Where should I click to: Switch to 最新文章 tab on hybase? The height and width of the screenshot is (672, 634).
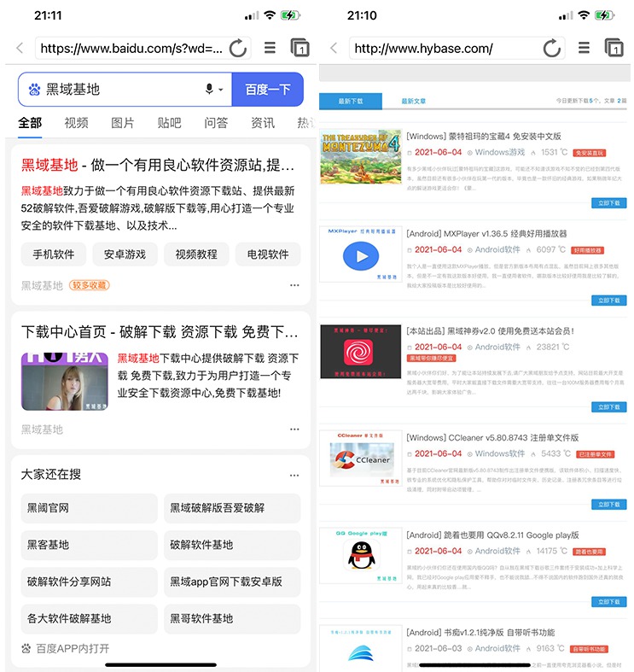413,101
